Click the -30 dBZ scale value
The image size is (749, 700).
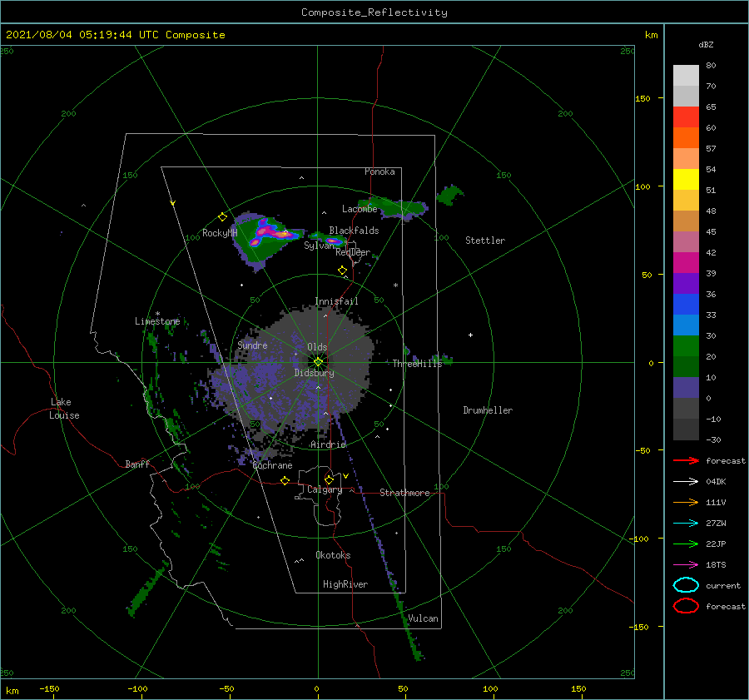click(x=713, y=439)
